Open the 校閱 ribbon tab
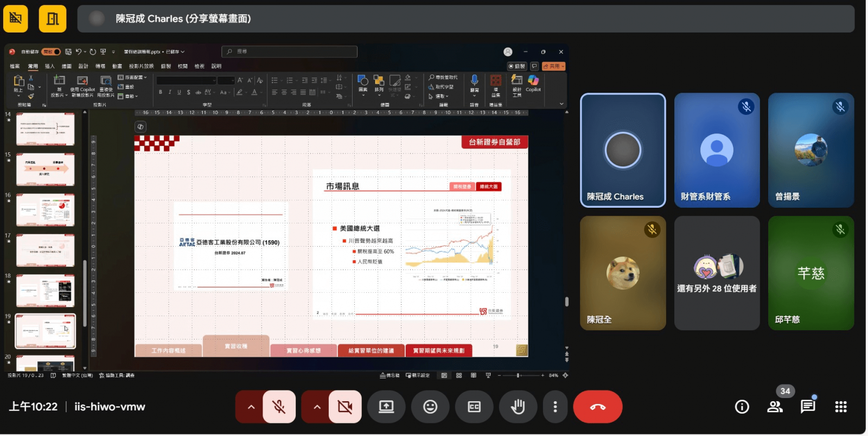The height and width of the screenshot is (436, 868). [x=183, y=66]
